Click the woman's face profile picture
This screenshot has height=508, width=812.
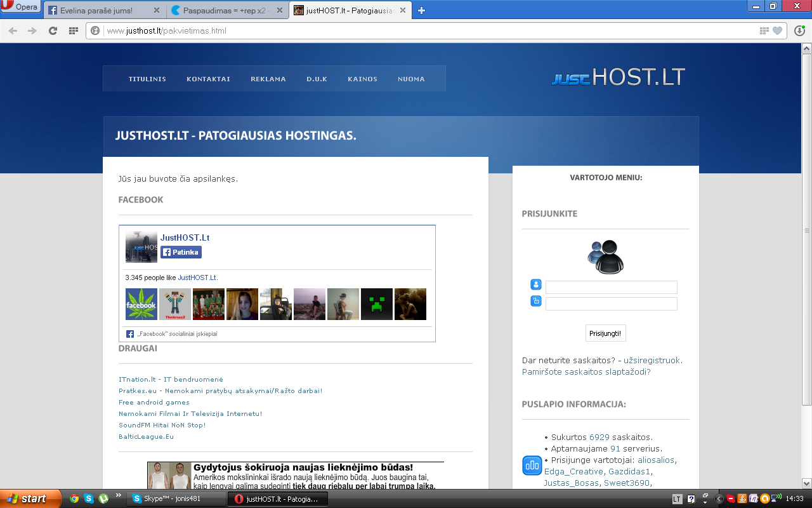(242, 304)
